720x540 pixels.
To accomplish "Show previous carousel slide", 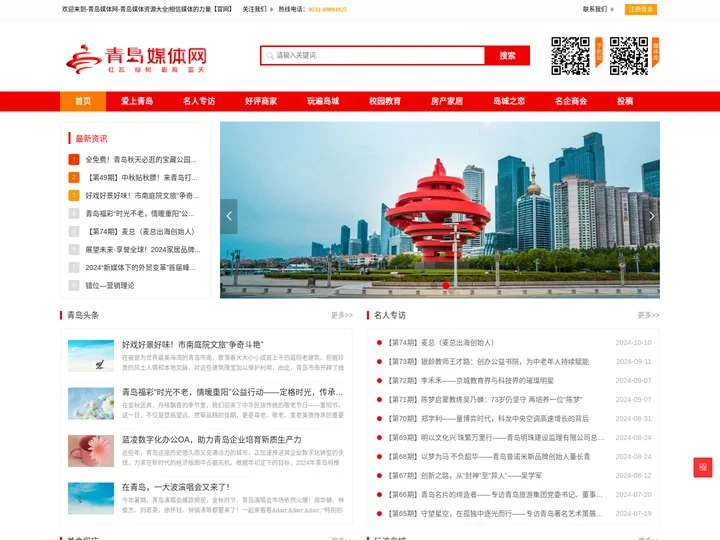I will point(229,216).
